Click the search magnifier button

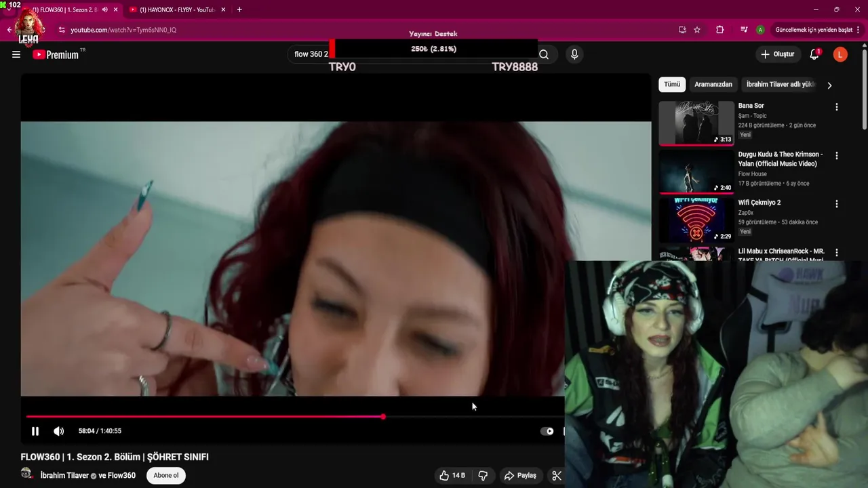tap(544, 54)
